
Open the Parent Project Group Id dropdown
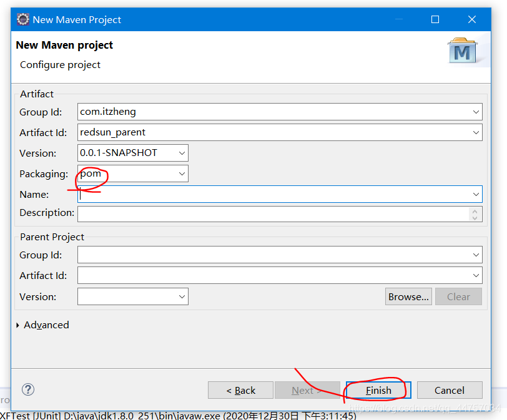click(476, 255)
